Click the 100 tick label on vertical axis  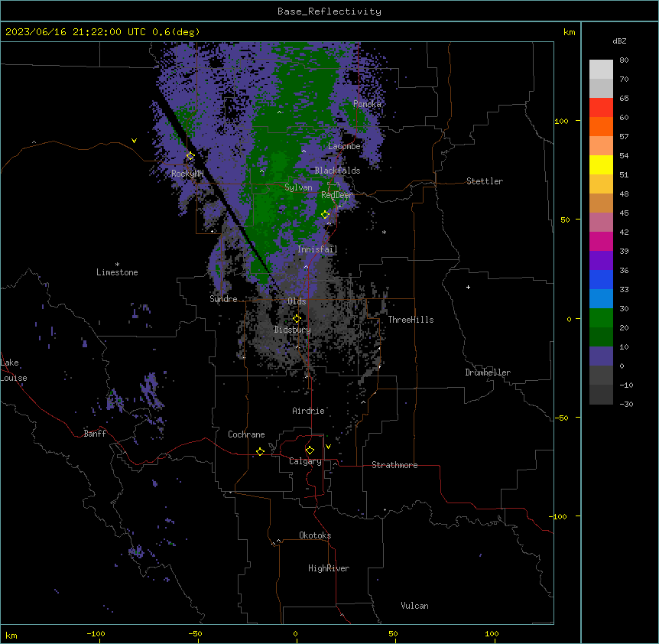[561, 121]
